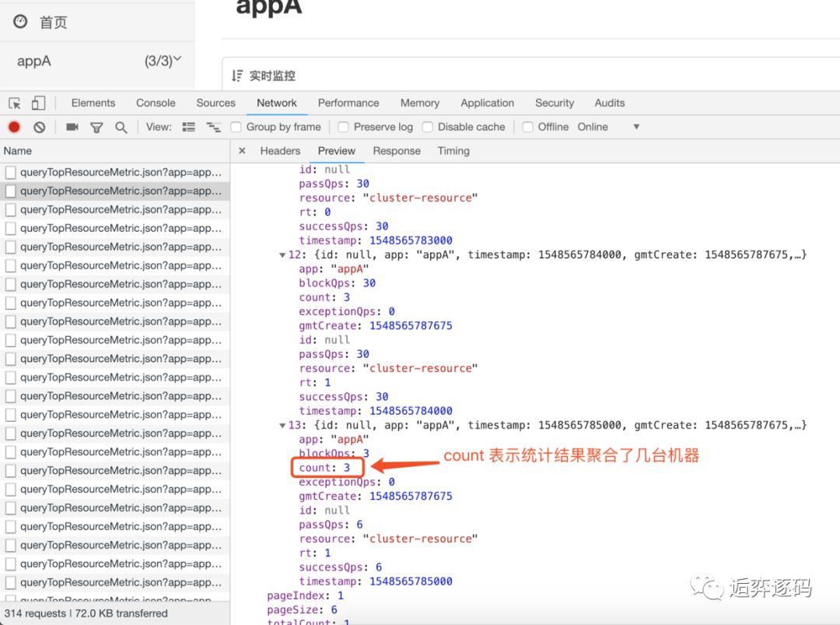Enable Group by frame checkbox
The height and width of the screenshot is (625, 840).
(236, 127)
